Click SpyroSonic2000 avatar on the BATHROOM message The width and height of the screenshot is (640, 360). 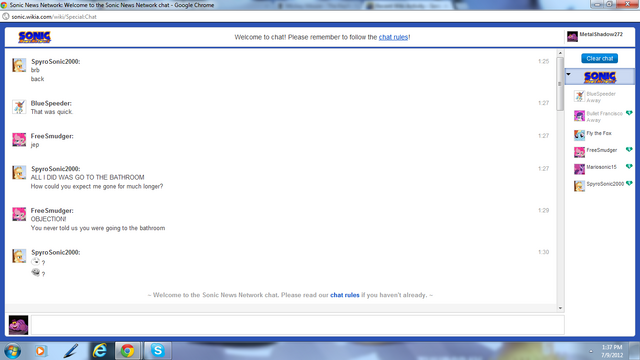tap(19, 172)
